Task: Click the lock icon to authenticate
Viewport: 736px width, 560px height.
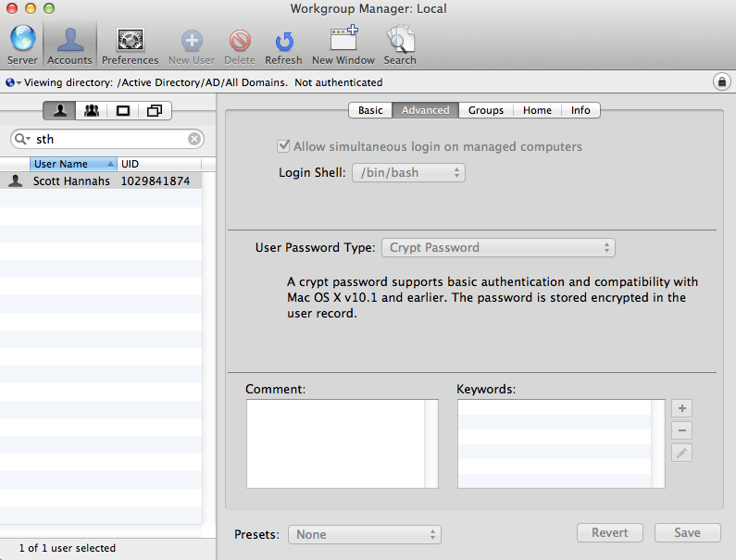Action: point(722,82)
